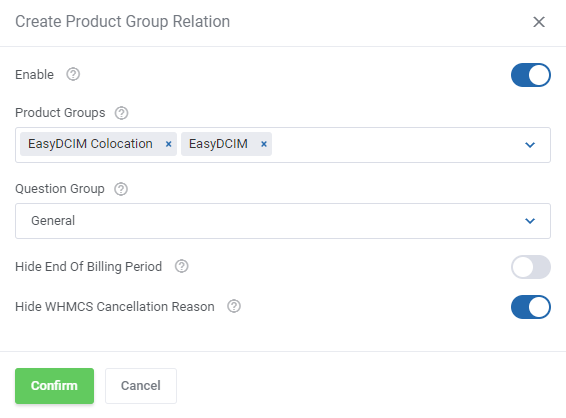Click the Enable label
The height and width of the screenshot is (418, 566).
(34, 75)
